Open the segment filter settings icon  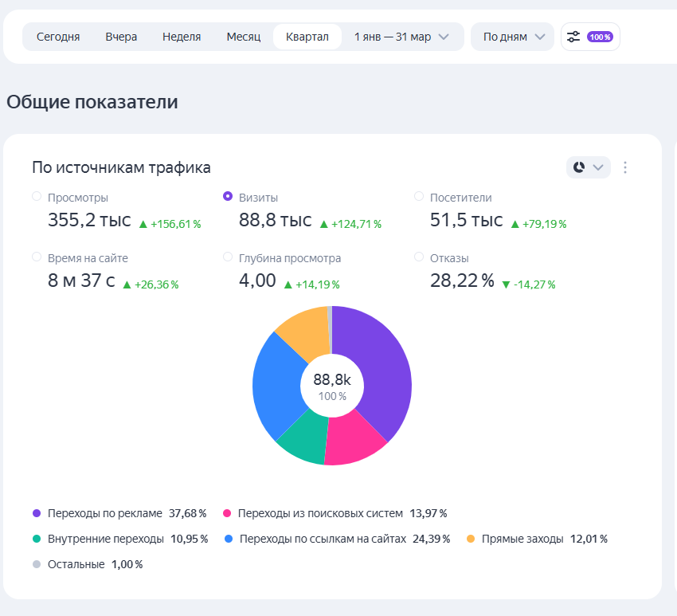point(573,37)
